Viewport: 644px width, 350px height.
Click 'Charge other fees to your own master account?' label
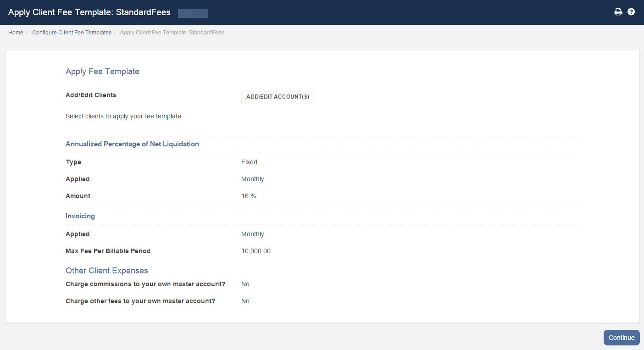point(140,301)
